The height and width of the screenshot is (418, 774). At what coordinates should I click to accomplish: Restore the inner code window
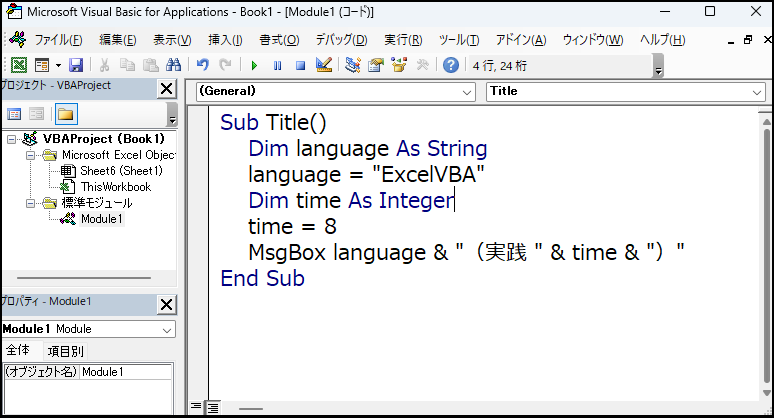(748, 40)
